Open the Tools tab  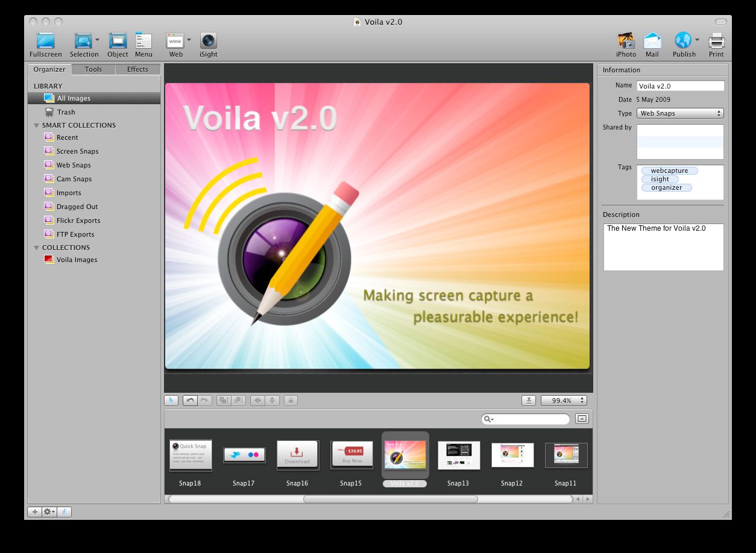click(x=93, y=69)
